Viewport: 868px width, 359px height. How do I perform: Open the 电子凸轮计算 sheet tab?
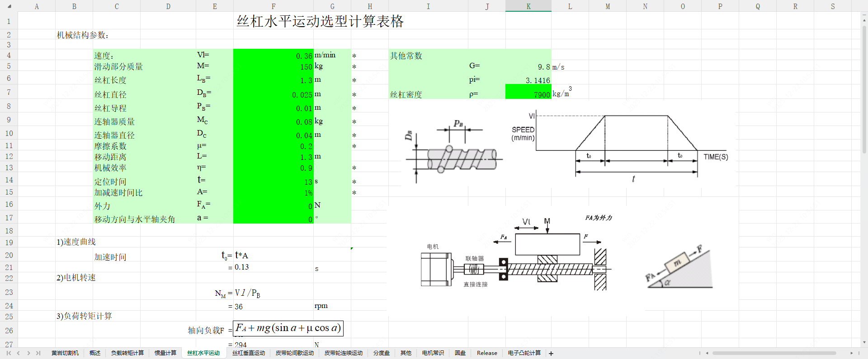point(524,353)
